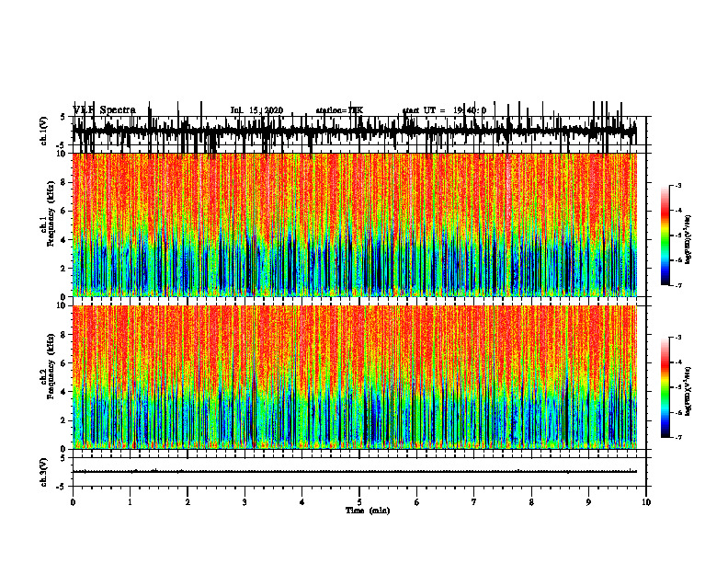Click the 'Time (min)' x-axis label

(368, 511)
